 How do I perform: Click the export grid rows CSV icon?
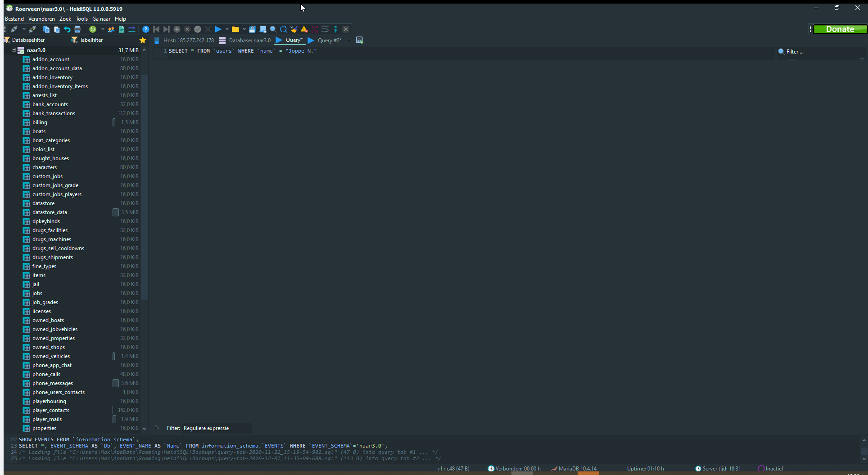pyautogui.click(x=122, y=29)
